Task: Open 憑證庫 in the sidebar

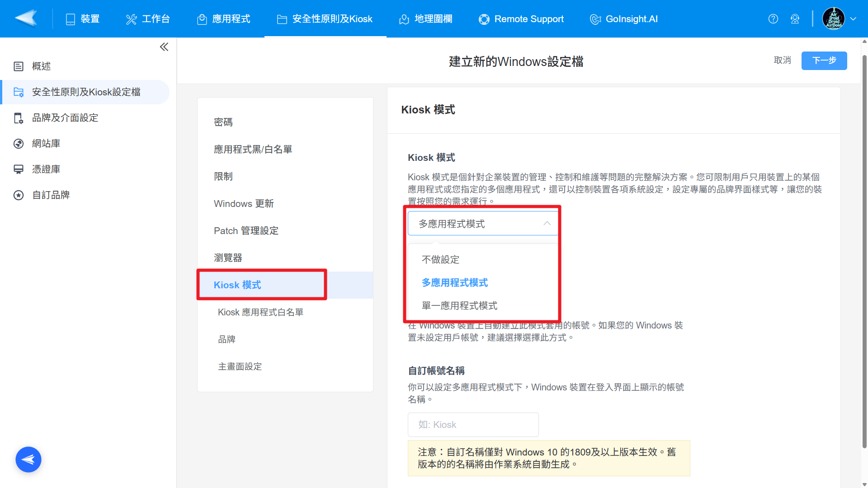Action: coord(46,169)
